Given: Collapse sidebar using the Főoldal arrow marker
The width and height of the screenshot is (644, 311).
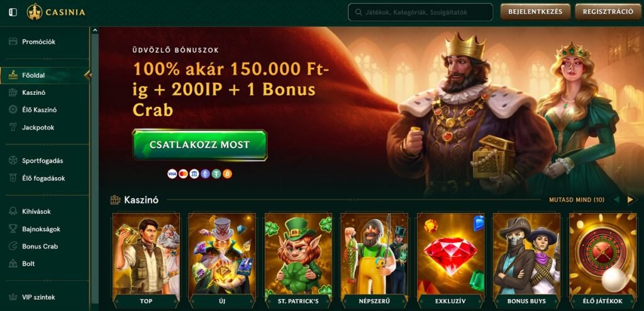Looking at the screenshot, I should pos(87,75).
